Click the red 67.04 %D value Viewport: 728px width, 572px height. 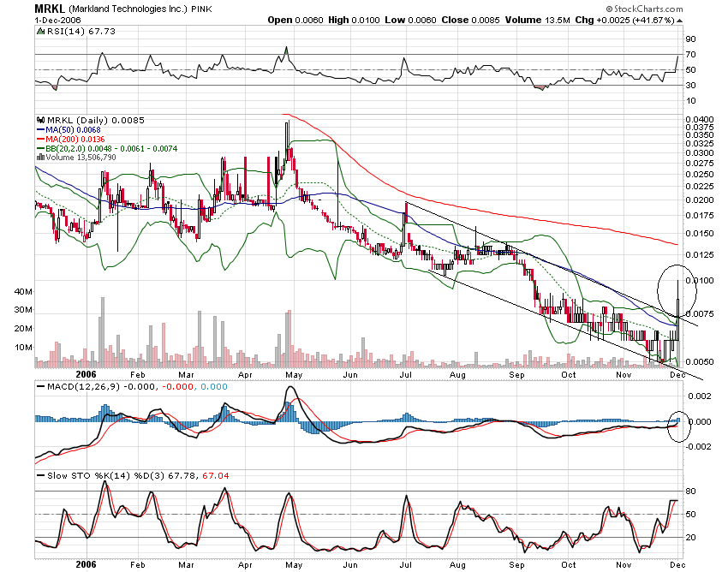tap(216, 476)
